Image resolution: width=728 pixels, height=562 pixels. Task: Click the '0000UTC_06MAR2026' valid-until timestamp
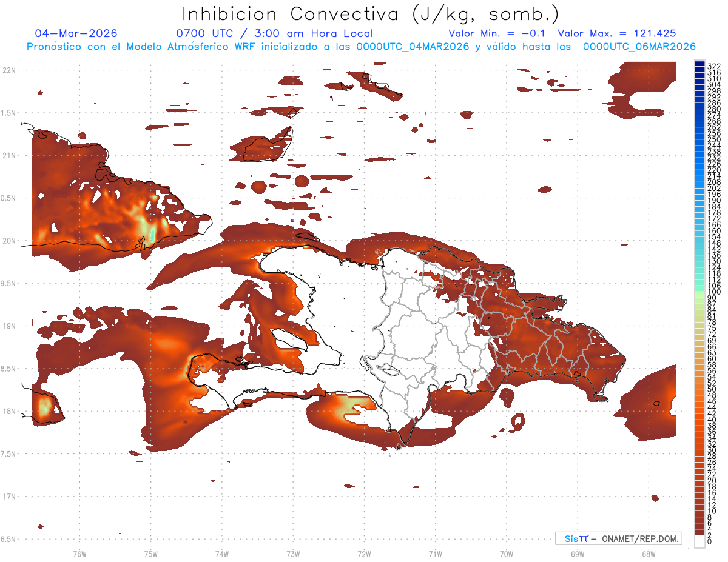639,47
